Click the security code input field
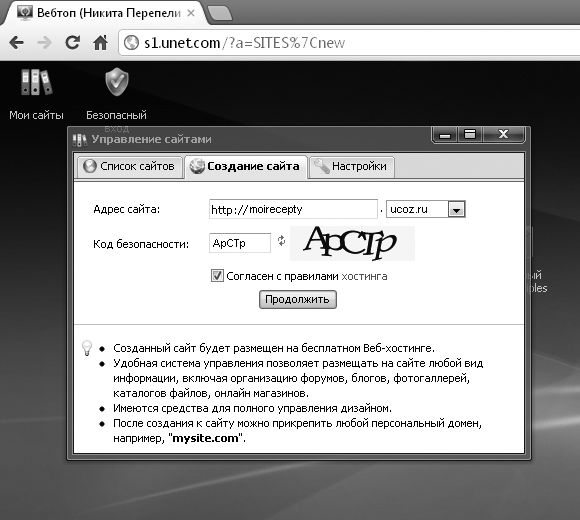The height and width of the screenshot is (520, 580). [x=240, y=243]
